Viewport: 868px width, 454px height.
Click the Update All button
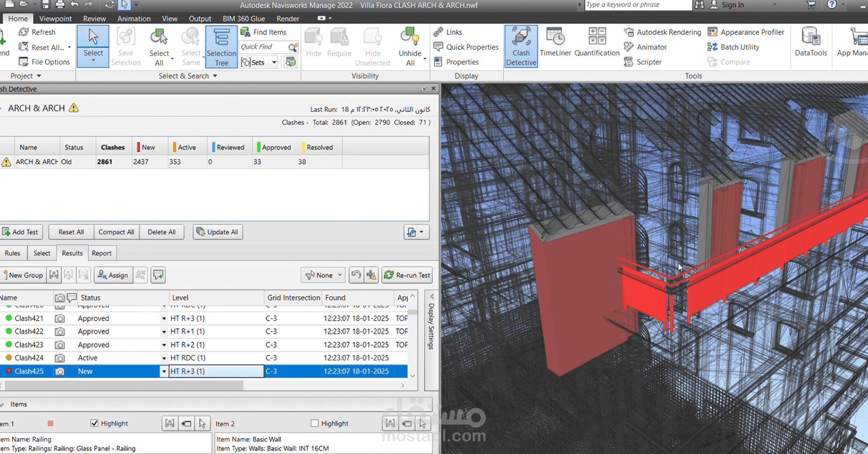click(x=217, y=232)
